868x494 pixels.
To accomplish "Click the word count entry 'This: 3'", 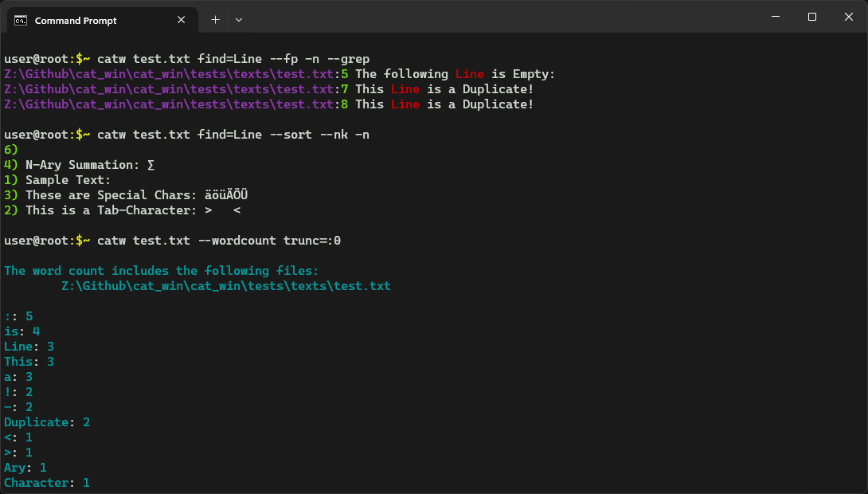I will click(x=29, y=362).
